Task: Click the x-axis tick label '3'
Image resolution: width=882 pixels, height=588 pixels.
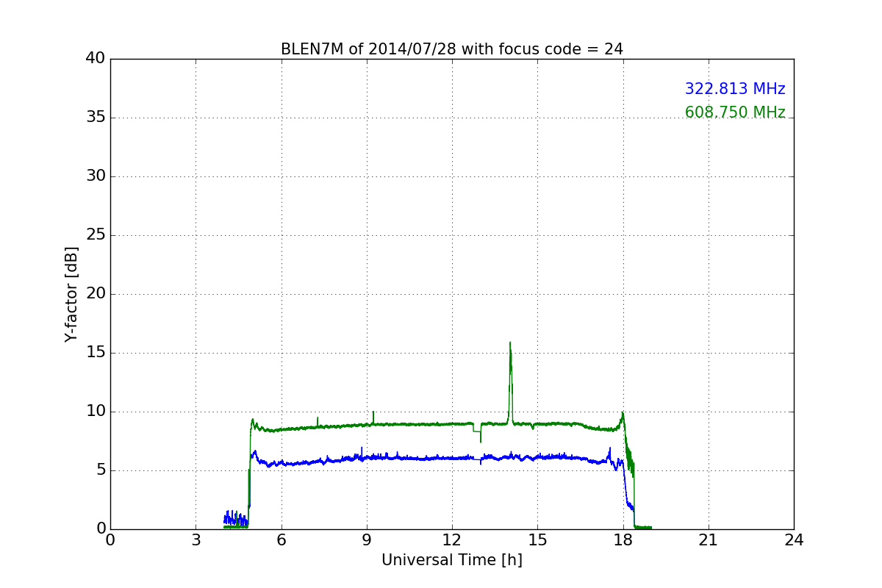Action: click(x=196, y=540)
